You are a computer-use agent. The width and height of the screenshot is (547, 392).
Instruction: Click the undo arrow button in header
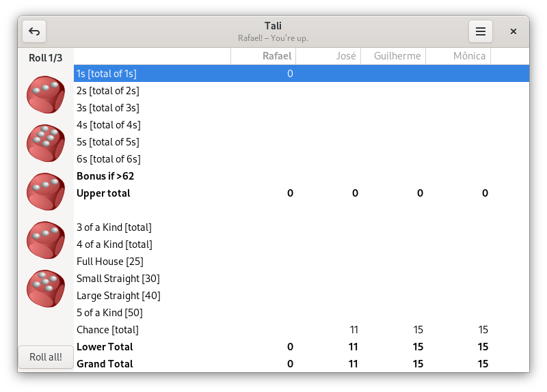coord(34,31)
